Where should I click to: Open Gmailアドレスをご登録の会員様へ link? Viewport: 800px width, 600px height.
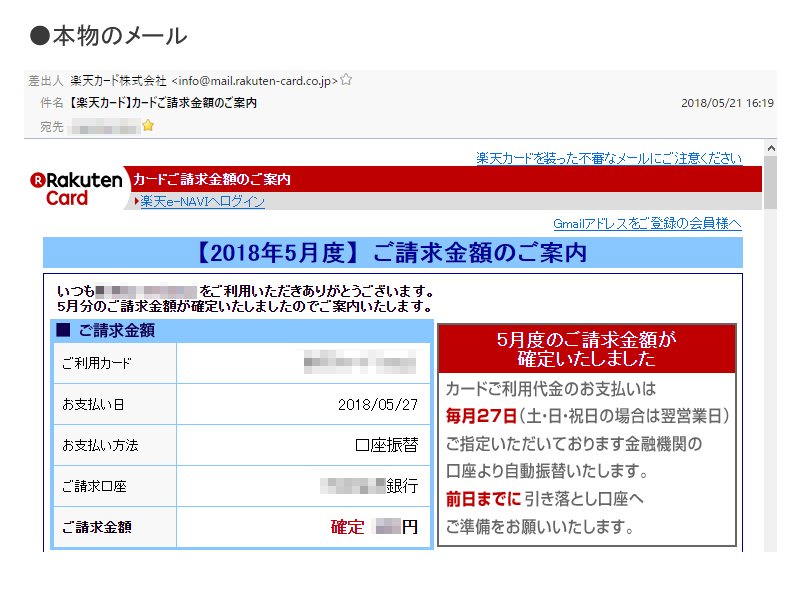(x=647, y=223)
